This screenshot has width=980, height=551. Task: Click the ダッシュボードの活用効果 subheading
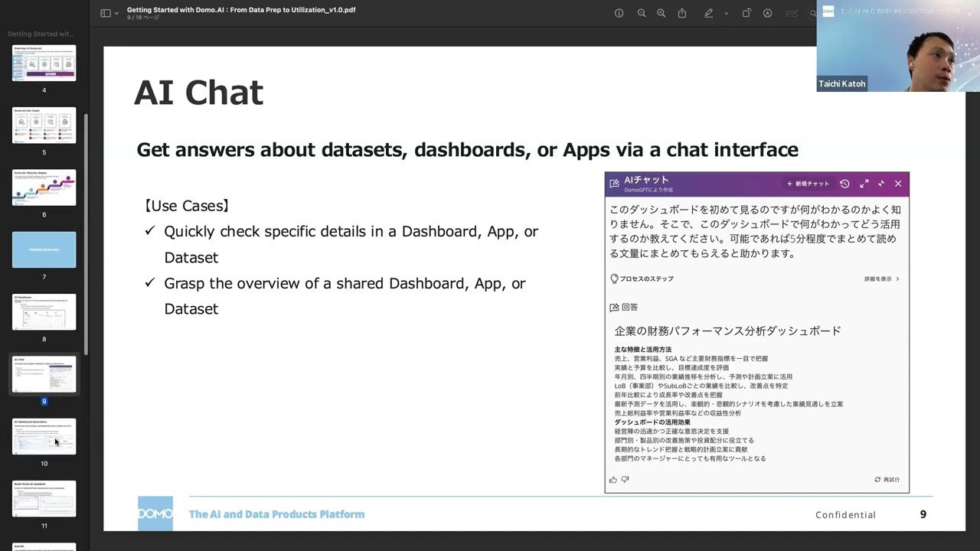(652, 422)
